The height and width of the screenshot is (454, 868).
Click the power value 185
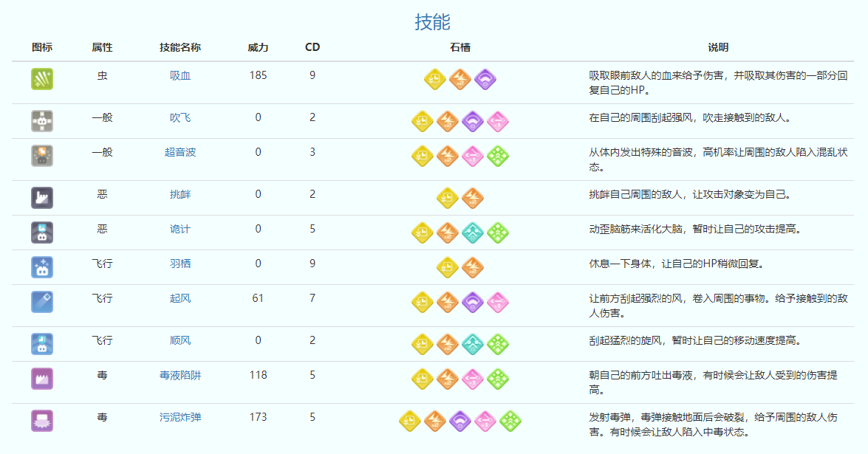click(258, 76)
